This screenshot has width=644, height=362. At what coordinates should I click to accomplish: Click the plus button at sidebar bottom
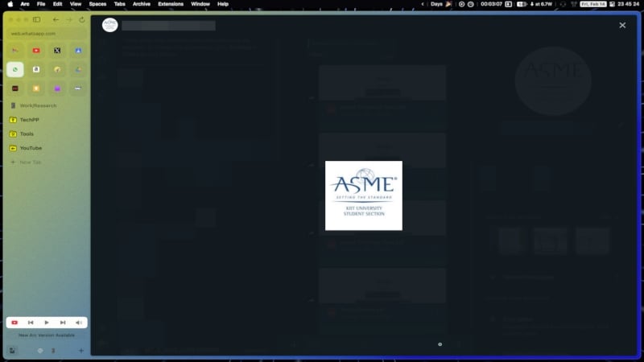(81, 351)
